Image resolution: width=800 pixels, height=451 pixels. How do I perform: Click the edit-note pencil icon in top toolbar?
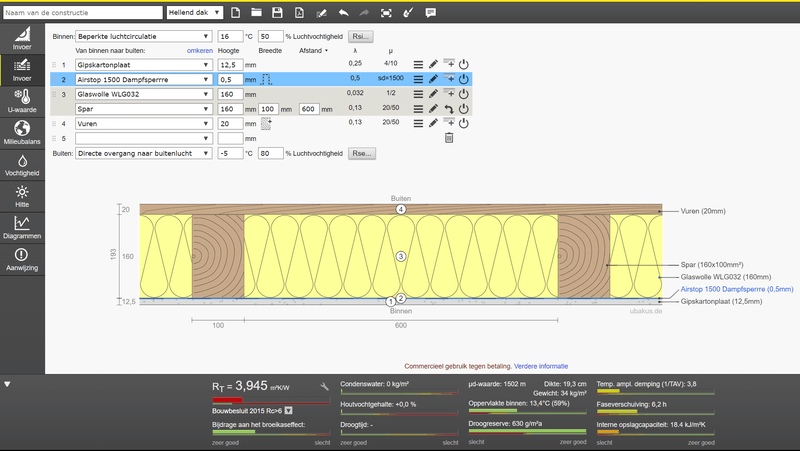[x=321, y=13]
